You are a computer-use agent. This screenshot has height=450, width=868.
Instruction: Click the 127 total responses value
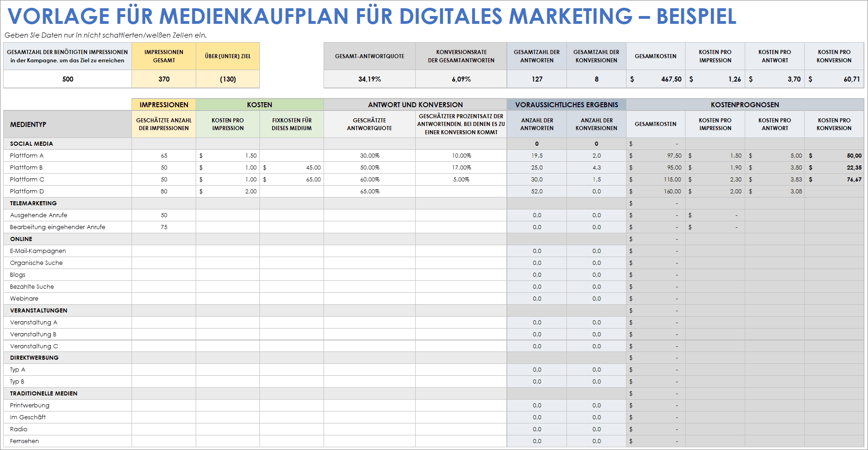[x=537, y=79]
